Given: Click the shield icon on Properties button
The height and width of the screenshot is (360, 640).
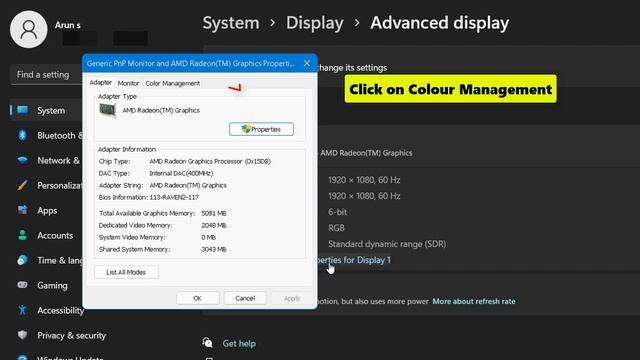Looking at the screenshot, I should (x=246, y=129).
